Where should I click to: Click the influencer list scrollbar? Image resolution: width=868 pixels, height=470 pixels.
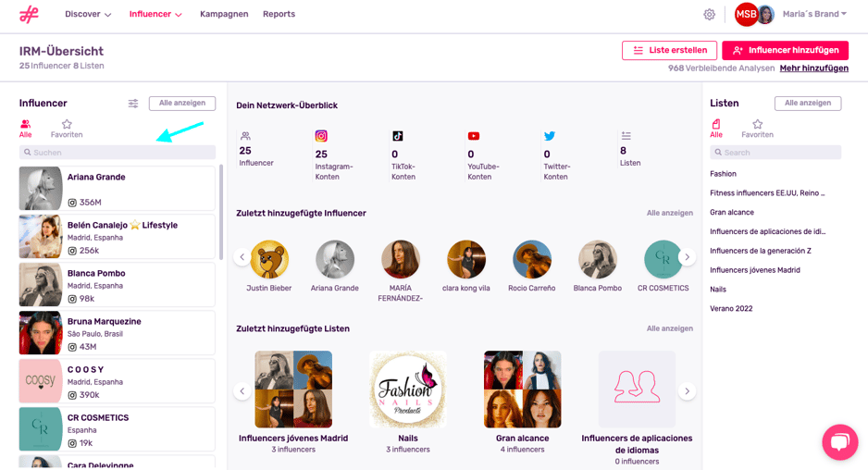click(x=220, y=213)
